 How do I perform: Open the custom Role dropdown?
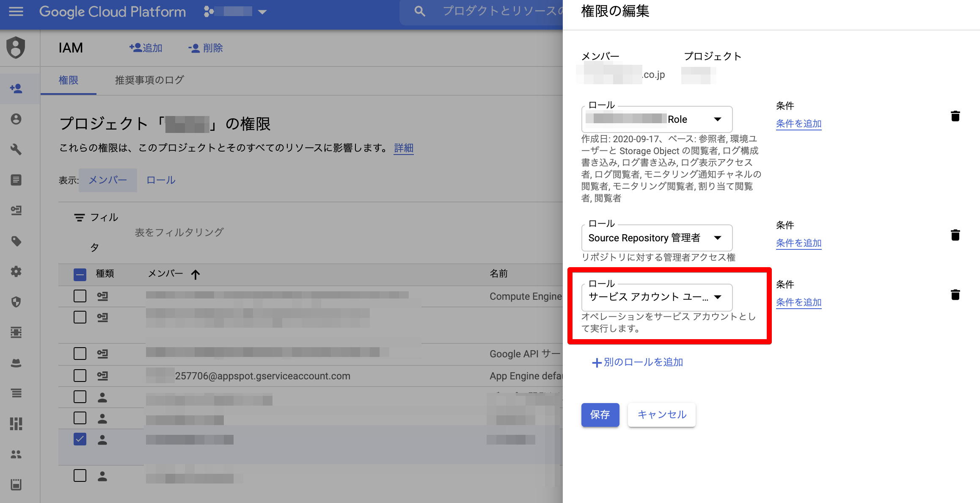pyautogui.click(x=657, y=119)
